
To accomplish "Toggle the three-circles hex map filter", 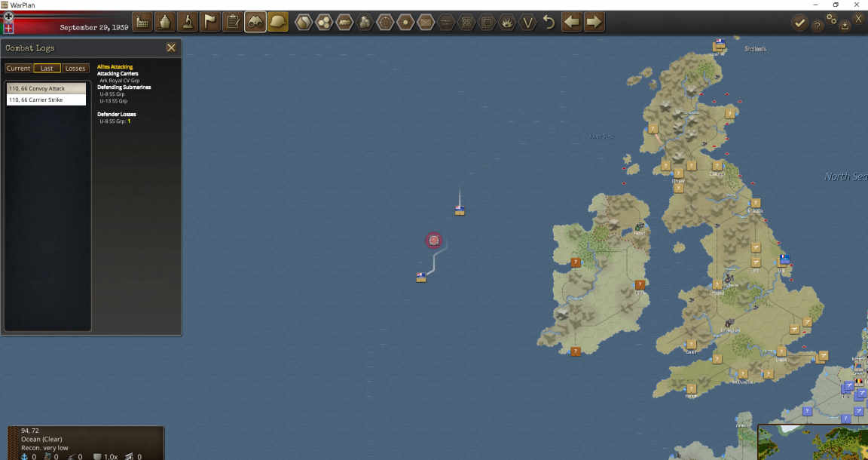I will pos(324,23).
